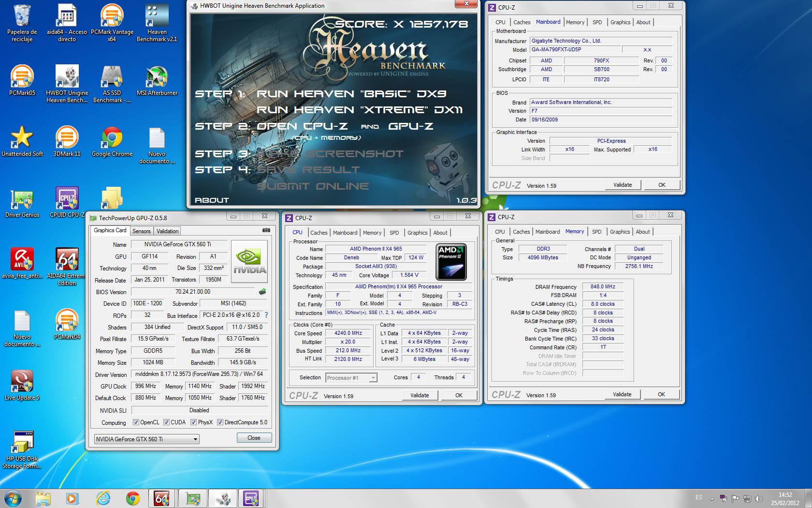This screenshot has width=812, height=508.
Task: Click Validate in the CPU-Z CPU window
Action: click(420, 395)
